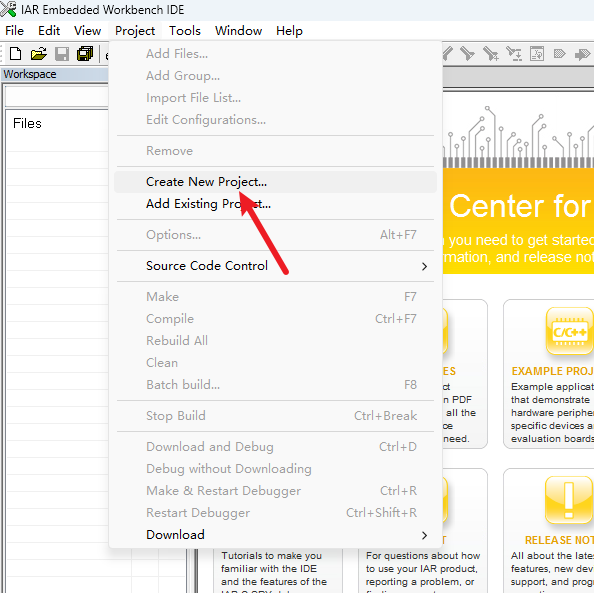This screenshot has height=593, width=594.
Task: Click Make & Restart Debugger entry
Action: (275, 491)
